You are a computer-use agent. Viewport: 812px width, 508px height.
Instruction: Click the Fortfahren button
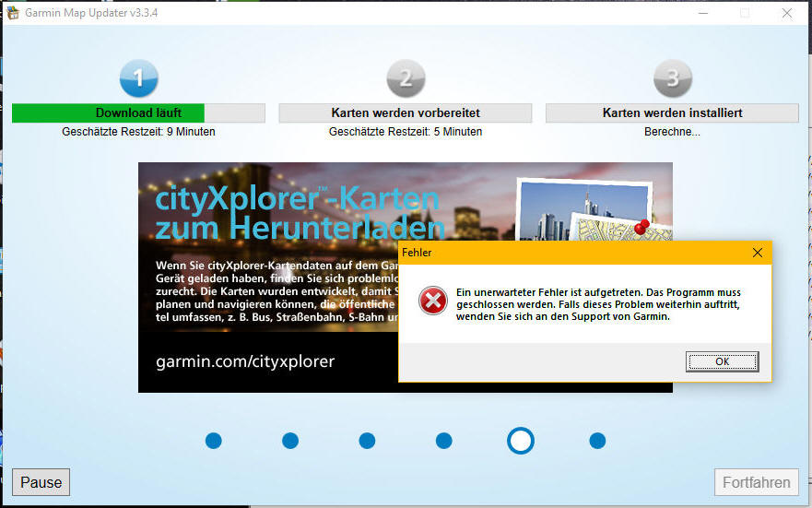(x=756, y=482)
